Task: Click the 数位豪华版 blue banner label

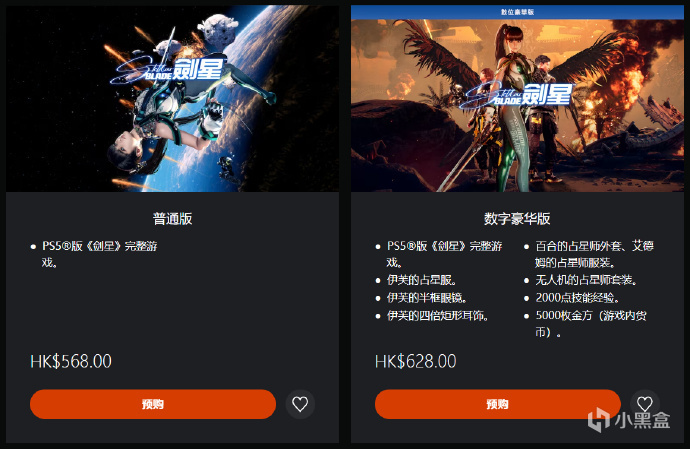Action: [x=518, y=12]
